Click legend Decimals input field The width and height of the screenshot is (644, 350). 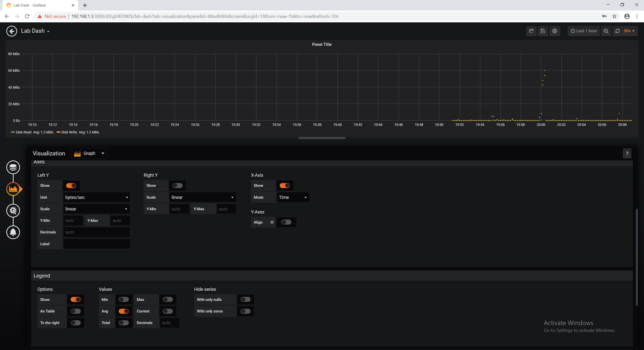(x=170, y=323)
